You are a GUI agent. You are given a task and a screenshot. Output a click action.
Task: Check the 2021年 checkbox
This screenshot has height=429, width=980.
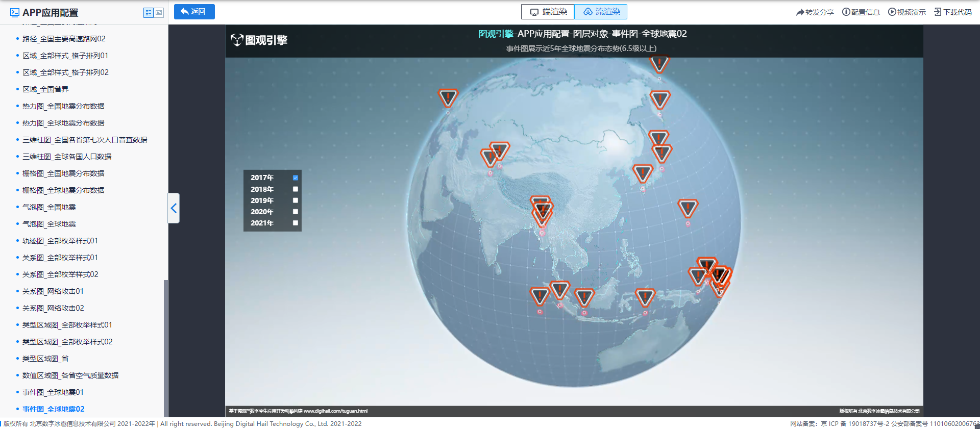coord(295,223)
